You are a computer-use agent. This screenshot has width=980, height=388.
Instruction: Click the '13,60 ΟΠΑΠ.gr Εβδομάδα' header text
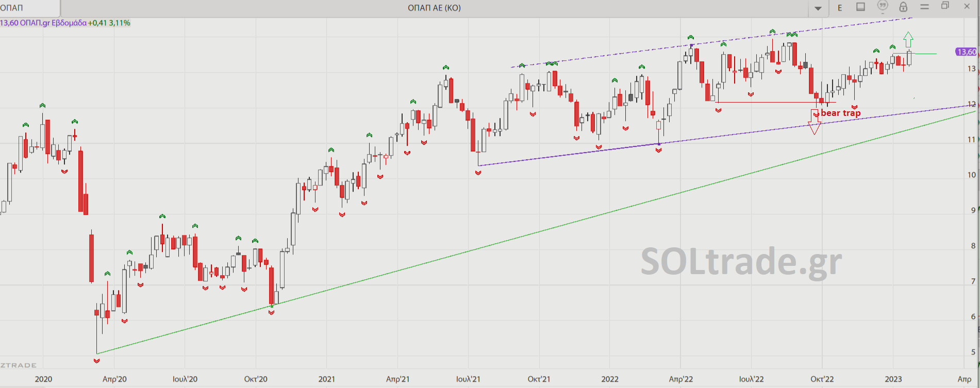coord(43,23)
